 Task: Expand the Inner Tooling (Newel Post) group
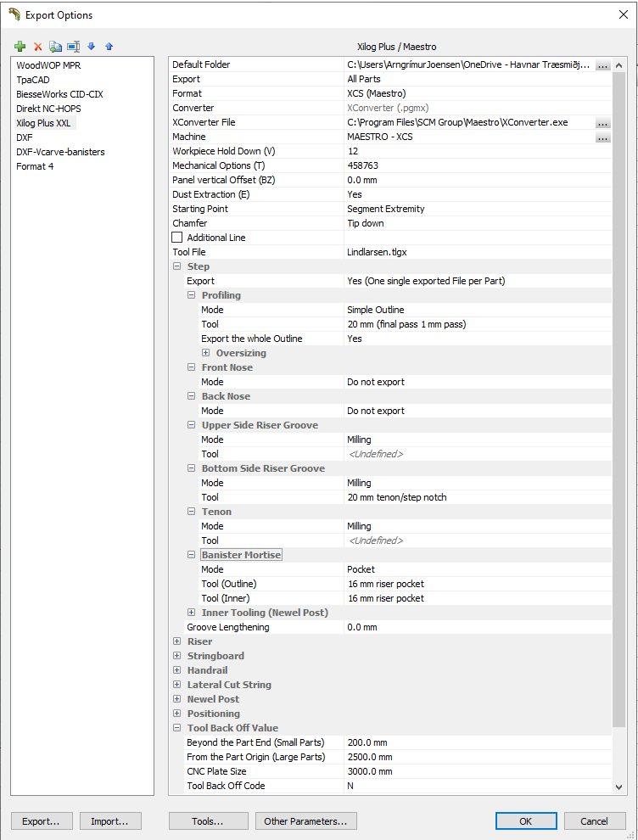(191, 613)
